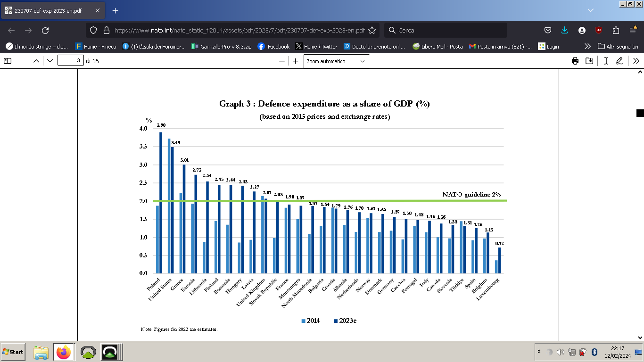Save the PDF document
Image resolution: width=644 pixels, height=362 pixels.
(589, 61)
